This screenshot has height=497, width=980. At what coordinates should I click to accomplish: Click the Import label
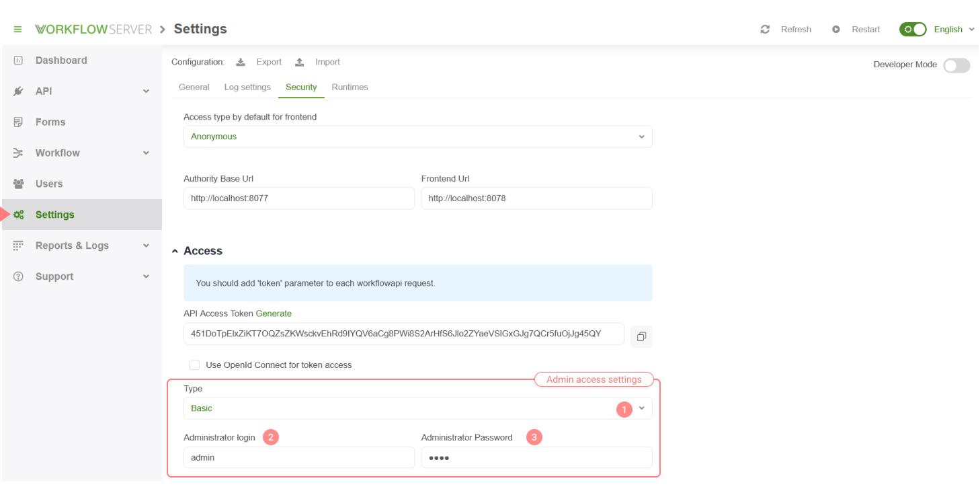(x=327, y=62)
